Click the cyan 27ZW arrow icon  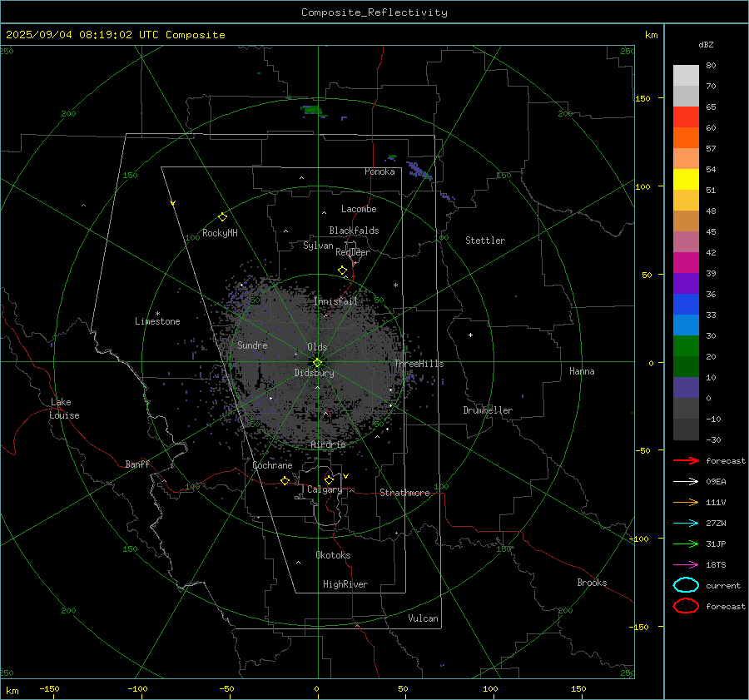(686, 524)
